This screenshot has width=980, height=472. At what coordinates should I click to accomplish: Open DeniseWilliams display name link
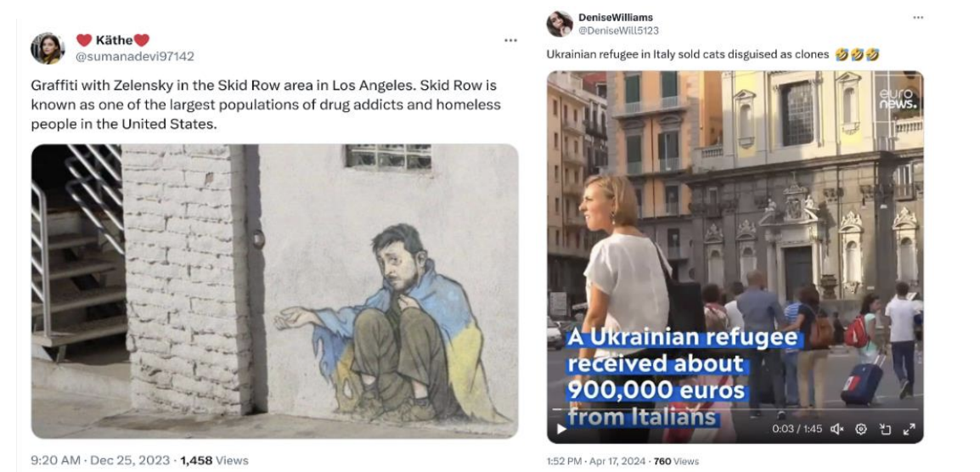coord(616,17)
